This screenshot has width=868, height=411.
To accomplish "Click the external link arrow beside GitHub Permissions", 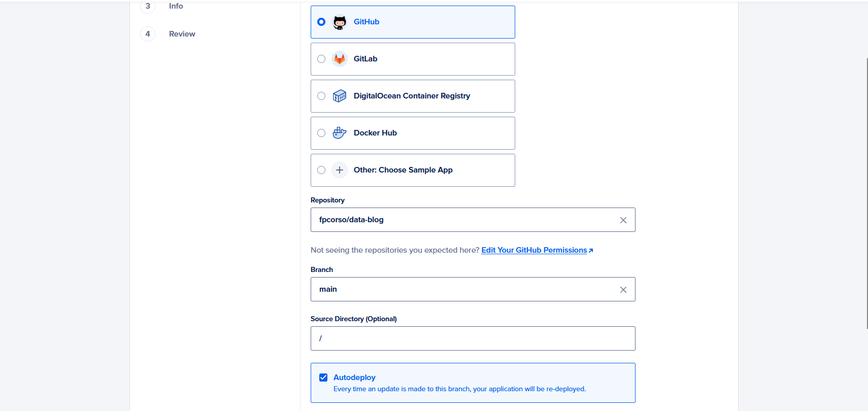I will click(591, 251).
